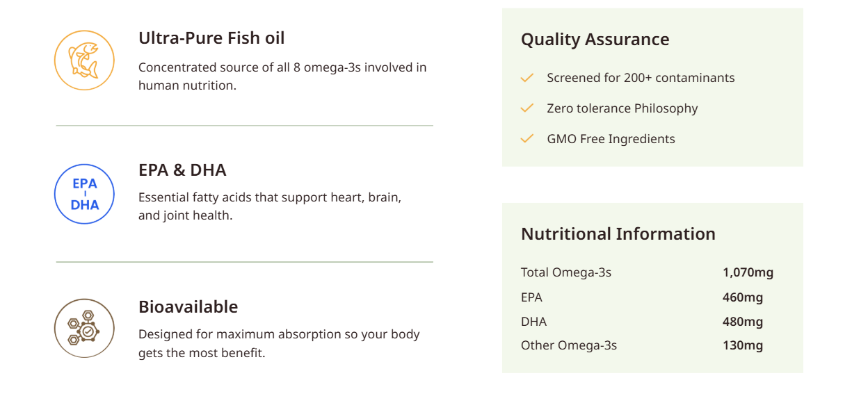Click checkmark beside Zero tolerance Philosophy
Viewport: 868px width, 403px height.
tap(527, 108)
